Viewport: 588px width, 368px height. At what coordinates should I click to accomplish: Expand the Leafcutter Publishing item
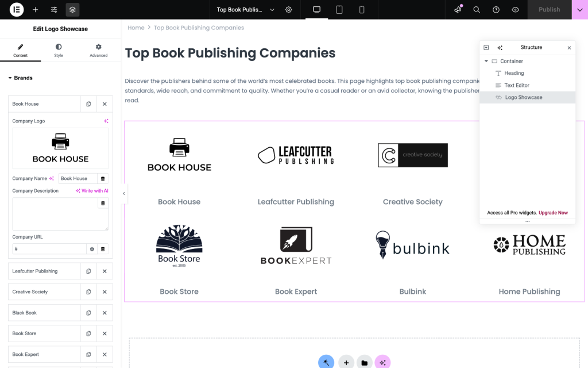[44, 271]
